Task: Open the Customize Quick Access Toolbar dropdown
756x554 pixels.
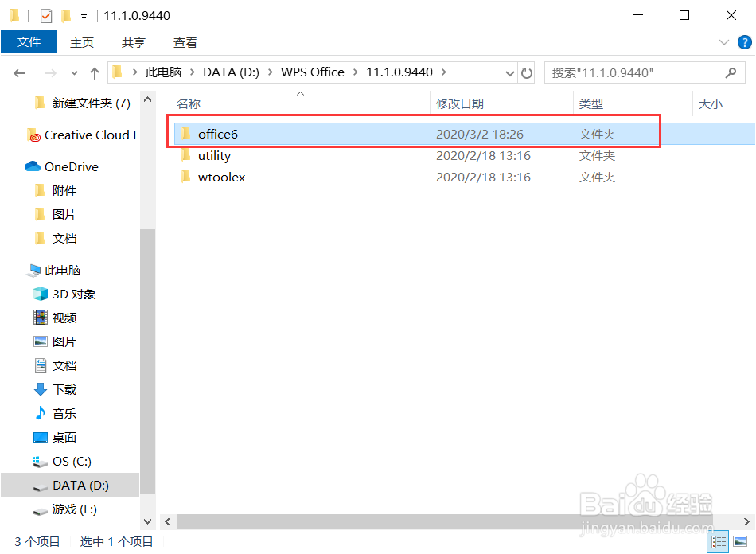Action: [84, 17]
